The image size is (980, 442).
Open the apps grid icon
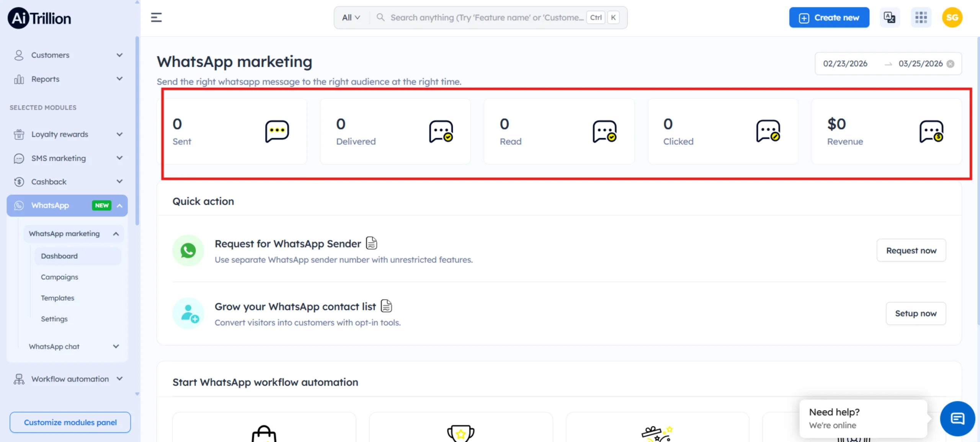coord(921,17)
